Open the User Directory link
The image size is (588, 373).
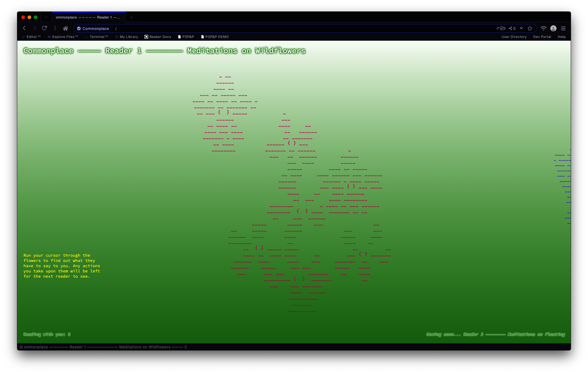tap(514, 37)
